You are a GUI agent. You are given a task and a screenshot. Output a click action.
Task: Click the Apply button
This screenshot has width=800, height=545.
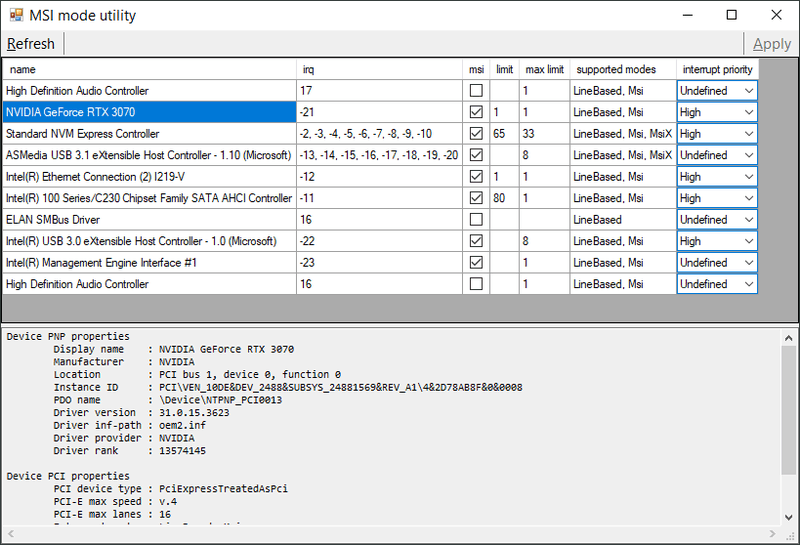[x=771, y=44]
